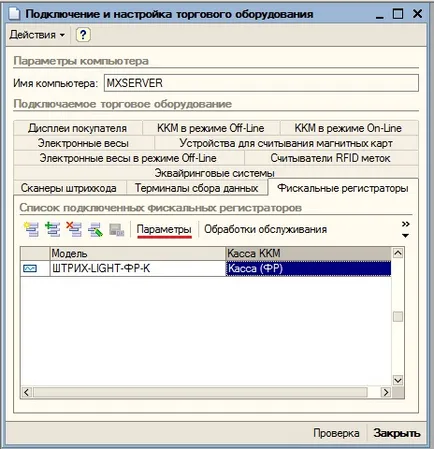
Task: Open help with the question mark icon
Action: [x=83, y=35]
